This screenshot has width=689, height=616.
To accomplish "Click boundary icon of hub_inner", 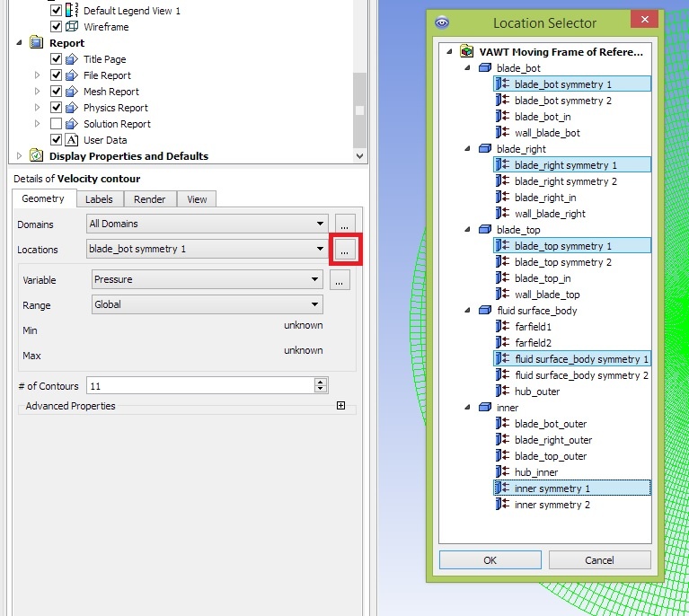I will coord(502,472).
